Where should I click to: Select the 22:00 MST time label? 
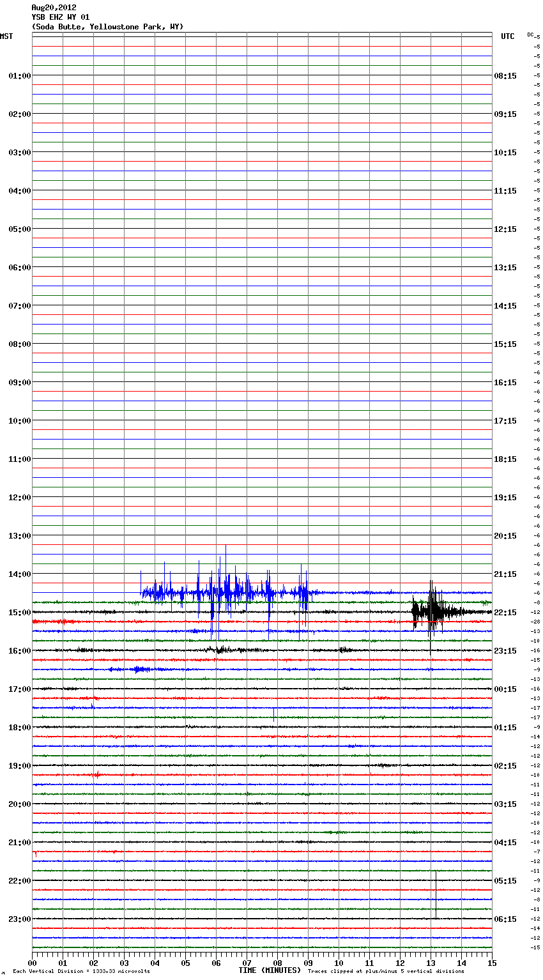click(x=20, y=881)
